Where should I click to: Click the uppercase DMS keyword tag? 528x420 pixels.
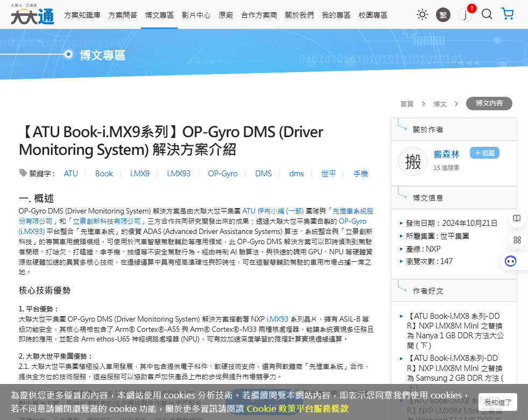263,174
